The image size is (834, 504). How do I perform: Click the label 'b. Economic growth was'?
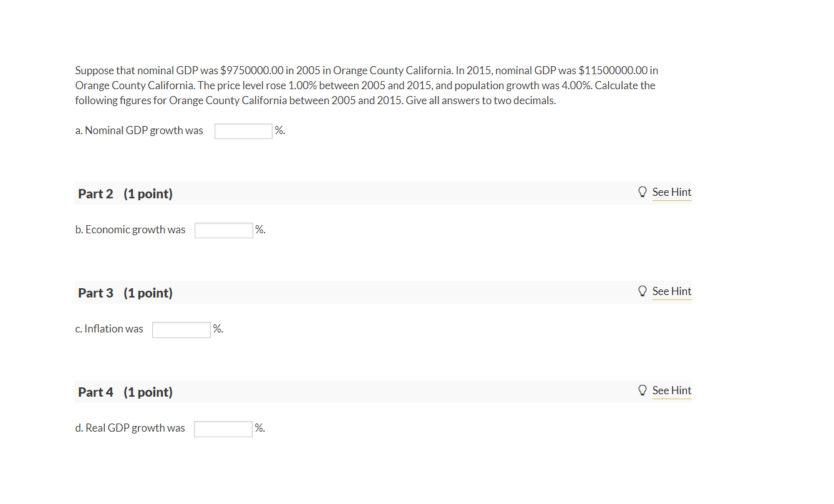(x=130, y=230)
